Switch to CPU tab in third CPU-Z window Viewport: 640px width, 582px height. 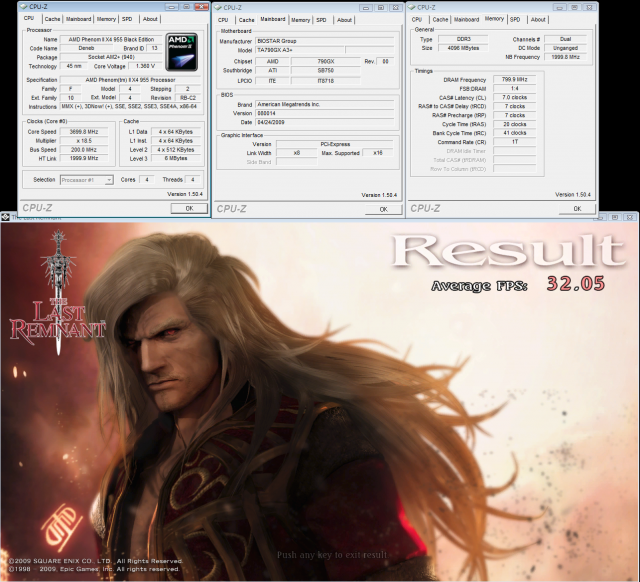pos(417,19)
